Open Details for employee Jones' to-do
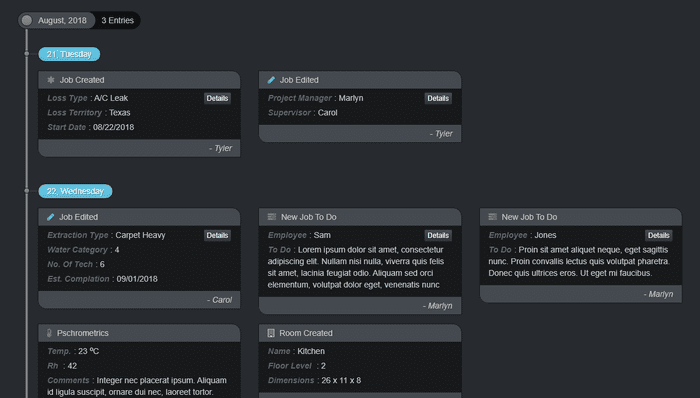This screenshot has width=700, height=398. pos(658,235)
